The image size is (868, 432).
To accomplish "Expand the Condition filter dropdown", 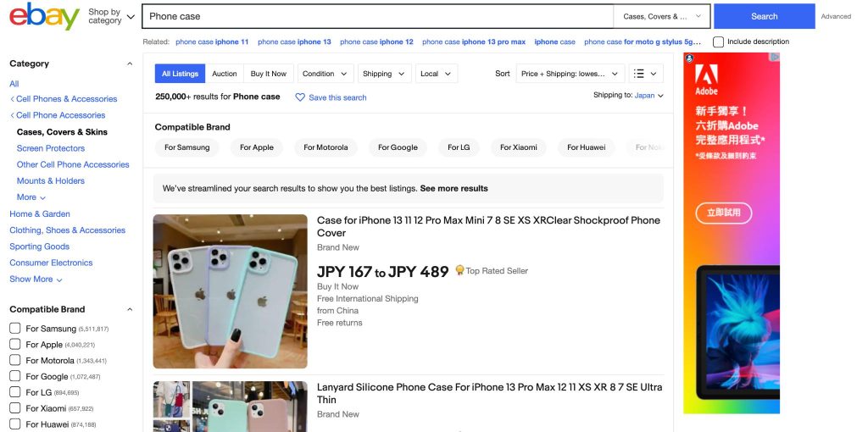I will [x=325, y=74].
